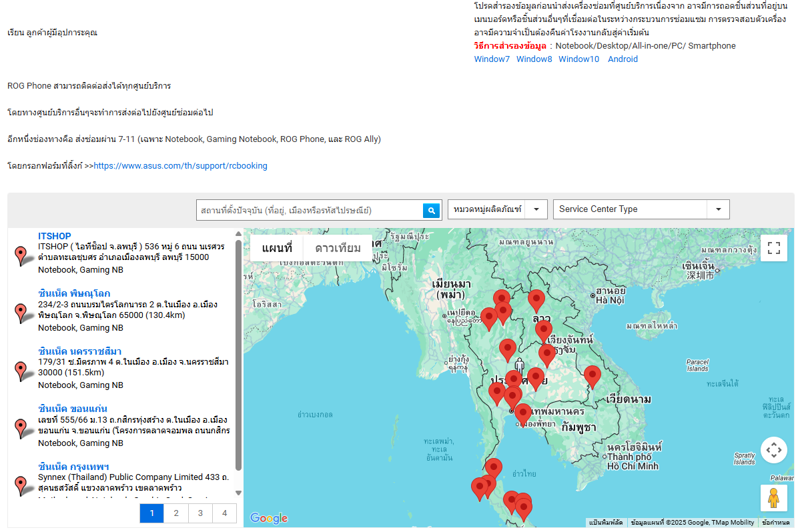Click the Google logo on the map
798x532 pixels.
coord(268,518)
